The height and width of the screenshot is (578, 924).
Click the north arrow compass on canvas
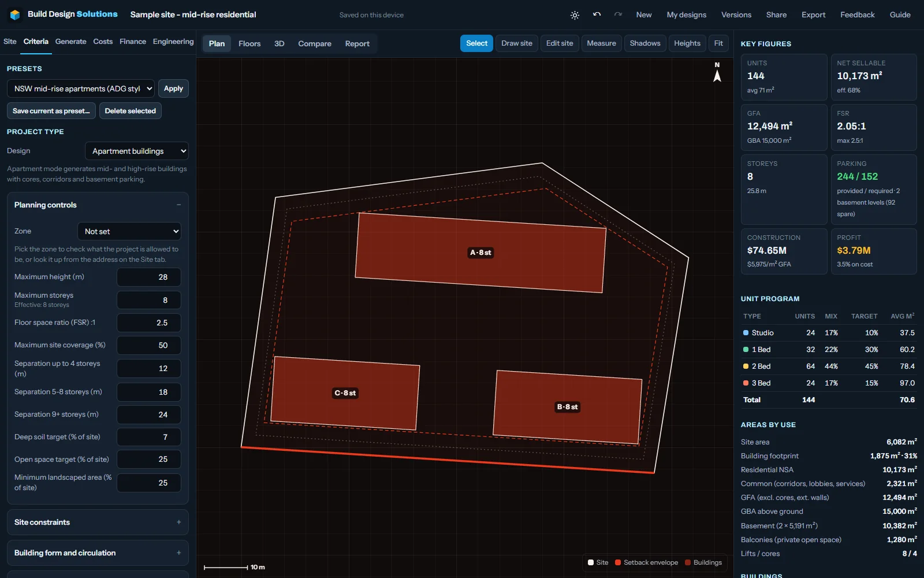click(717, 72)
